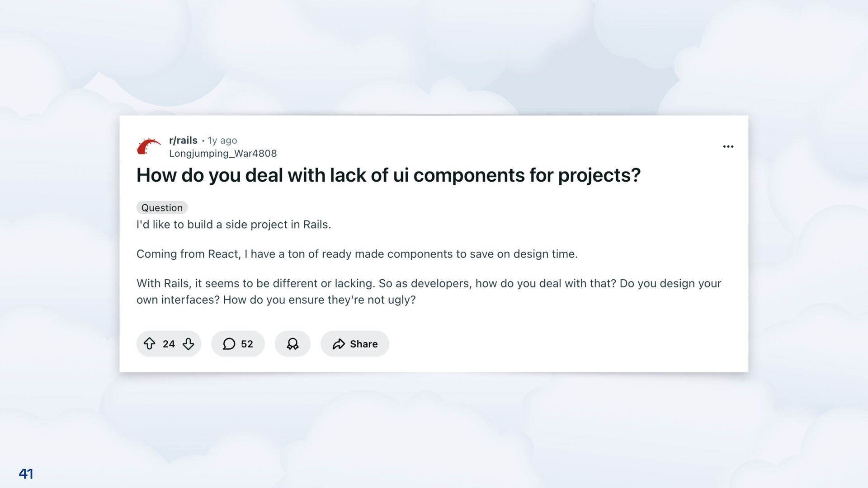This screenshot has height=488, width=868.
Task: Click the "own interfaces? How do you ensure" line
Action: click(276, 300)
